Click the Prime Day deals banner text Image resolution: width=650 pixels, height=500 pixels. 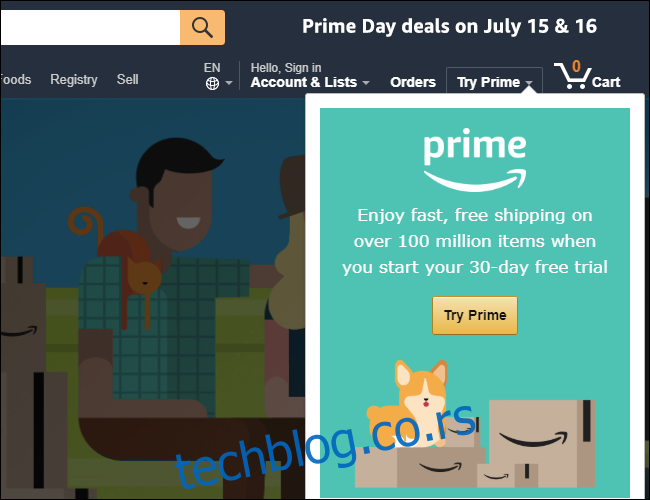click(x=449, y=27)
